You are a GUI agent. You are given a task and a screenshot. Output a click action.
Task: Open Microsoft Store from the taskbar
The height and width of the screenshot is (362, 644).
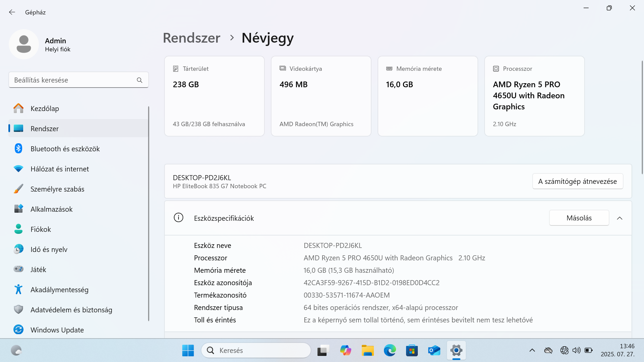tap(412, 351)
